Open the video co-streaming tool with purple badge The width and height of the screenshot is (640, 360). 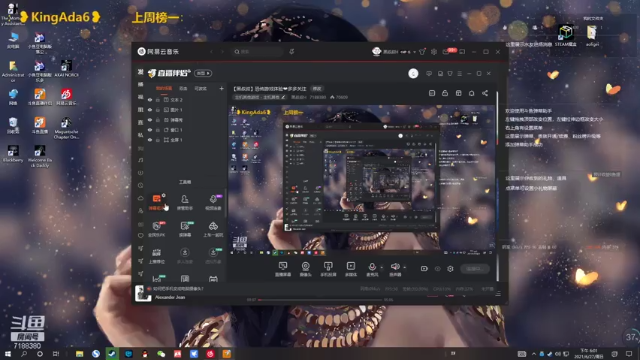213,202
